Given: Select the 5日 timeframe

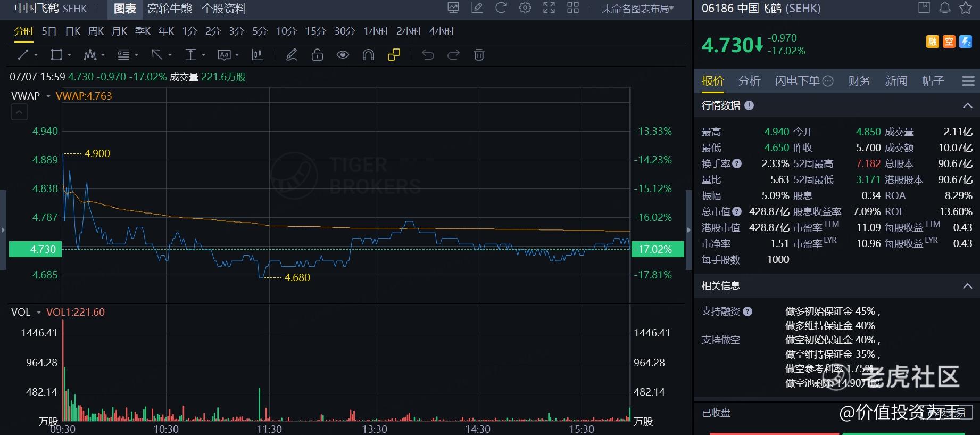Looking at the screenshot, I should [49, 31].
